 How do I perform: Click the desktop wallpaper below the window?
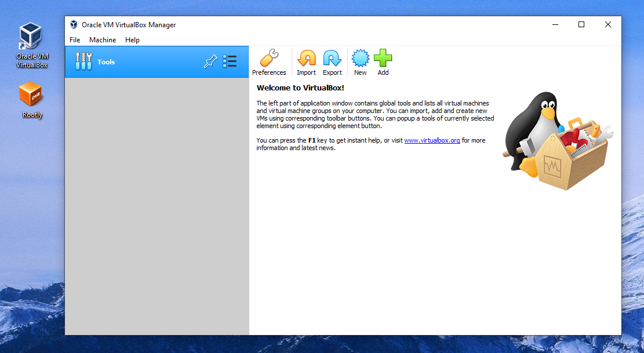coord(348,345)
